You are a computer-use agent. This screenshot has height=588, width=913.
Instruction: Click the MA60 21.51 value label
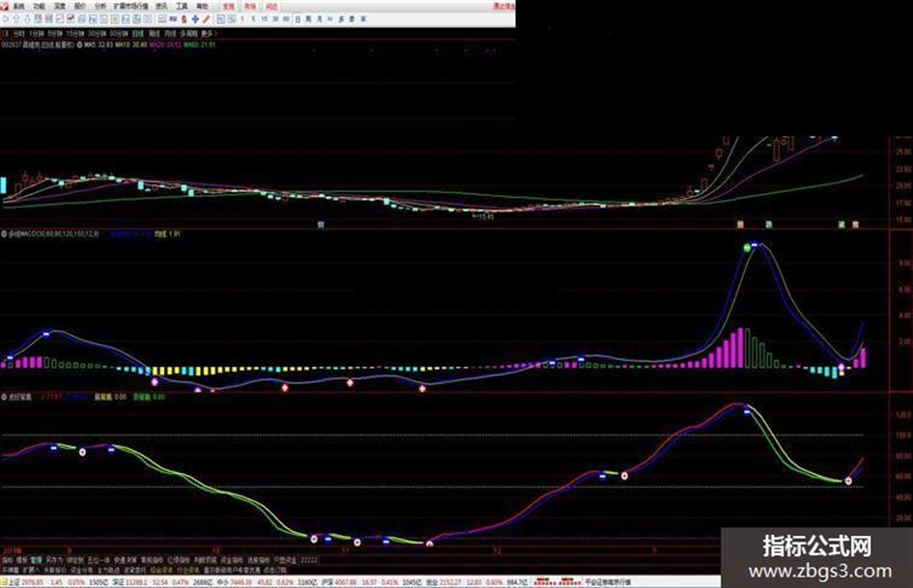200,44
